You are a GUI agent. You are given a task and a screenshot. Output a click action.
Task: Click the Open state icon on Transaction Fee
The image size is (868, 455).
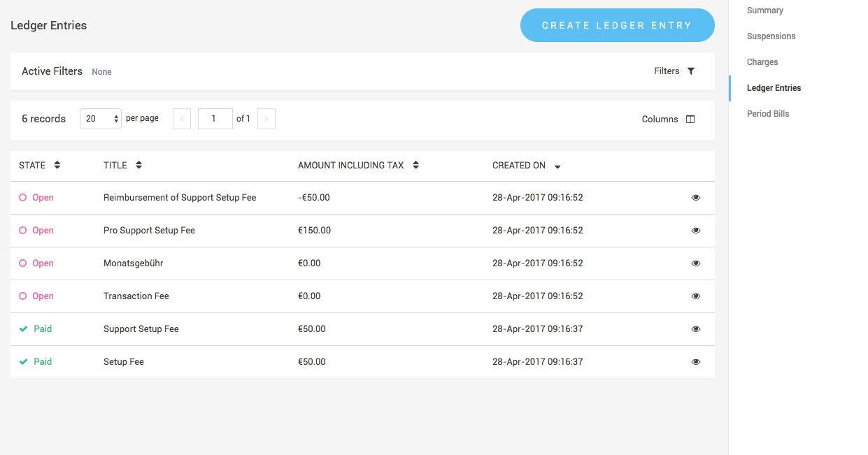22,296
